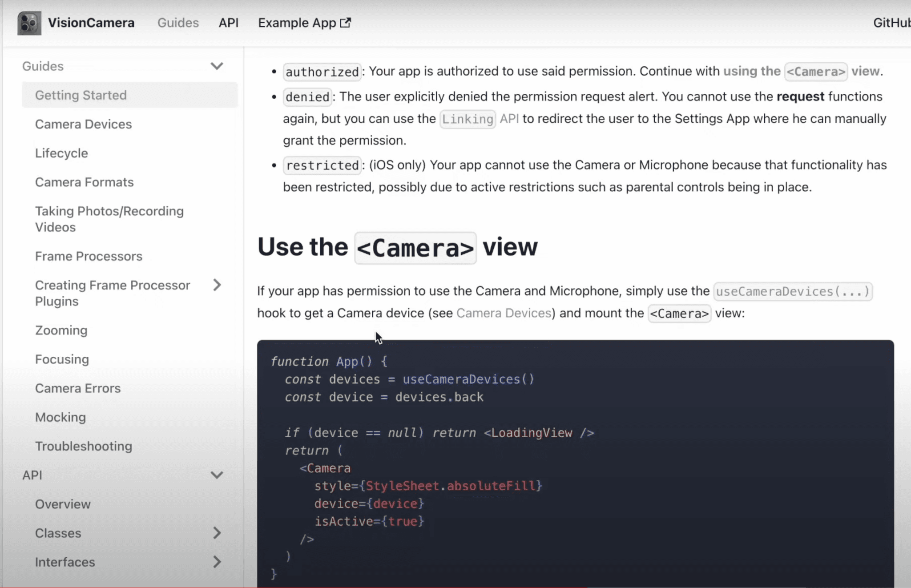Open the Guides menu item
Screen dimensions: 911x588
[x=177, y=22]
